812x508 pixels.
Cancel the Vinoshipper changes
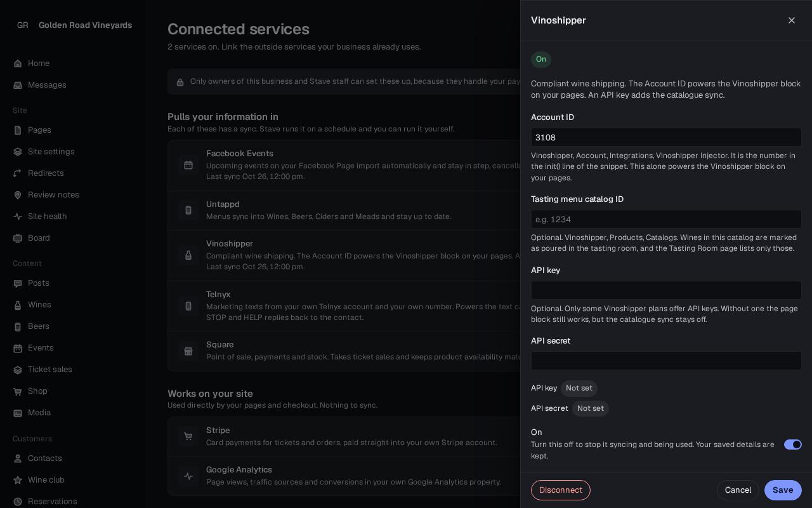tap(738, 490)
